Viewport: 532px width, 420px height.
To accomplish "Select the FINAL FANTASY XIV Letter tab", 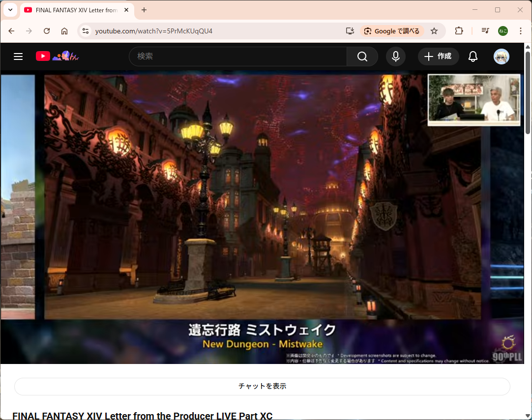I will 74,10.
